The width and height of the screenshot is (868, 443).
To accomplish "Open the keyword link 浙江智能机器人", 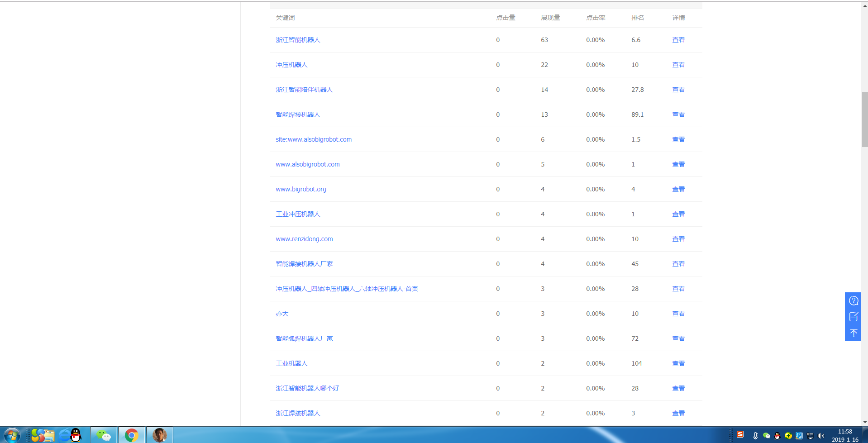I will click(x=298, y=40).
